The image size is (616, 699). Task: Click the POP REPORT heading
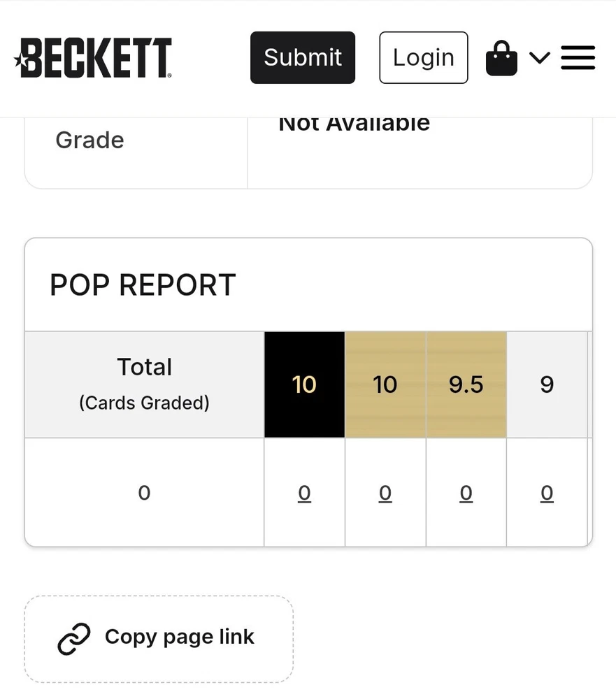coord(143,285)
